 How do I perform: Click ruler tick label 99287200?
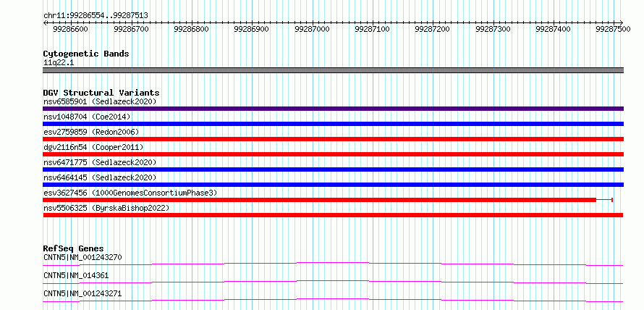click(x=433, y=29)
